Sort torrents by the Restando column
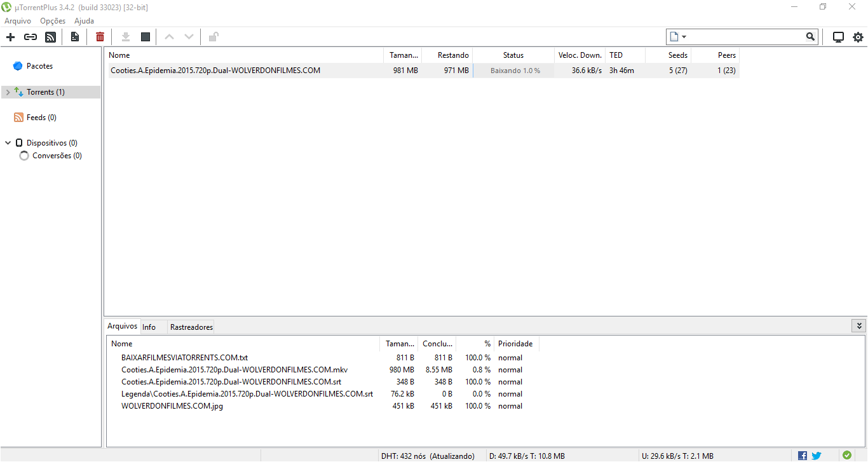 point(447,55)
